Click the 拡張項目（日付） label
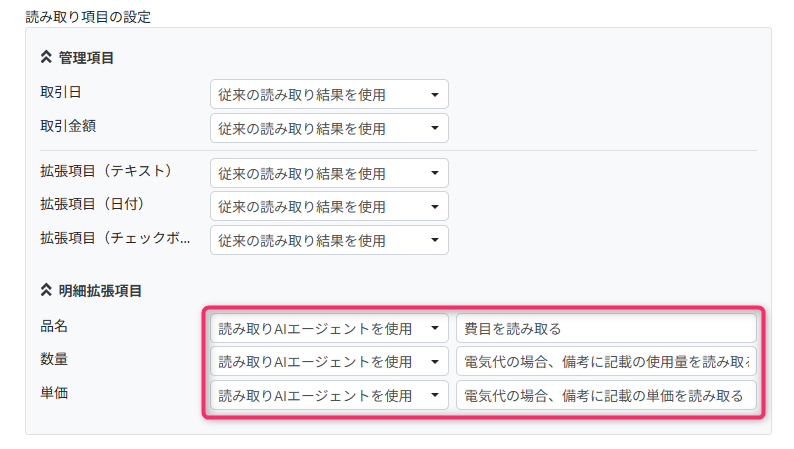 click(x=93, y=204)
